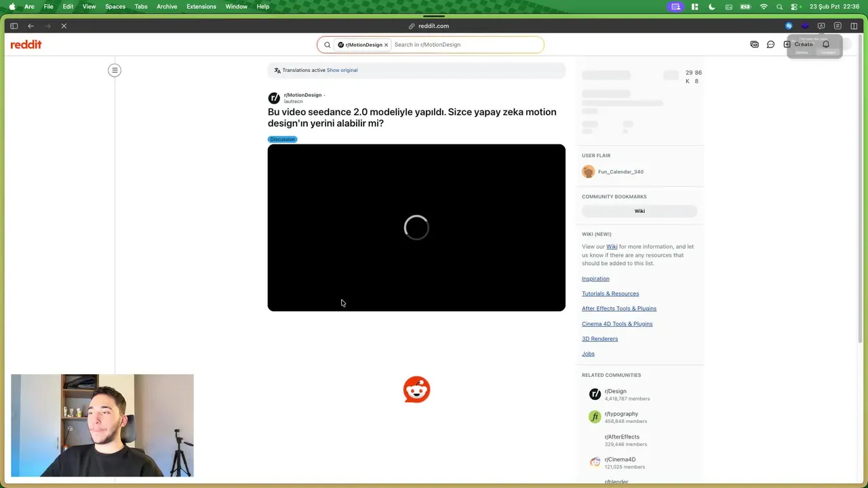The width and height of the screenshot is (868, 488).
Task: Go to Reddit home via logo
Action: pos(26,45)
